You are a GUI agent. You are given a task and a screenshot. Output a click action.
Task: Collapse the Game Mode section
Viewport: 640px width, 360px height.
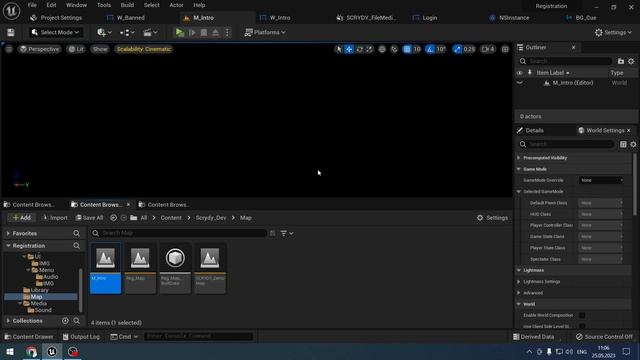point(519,169)
